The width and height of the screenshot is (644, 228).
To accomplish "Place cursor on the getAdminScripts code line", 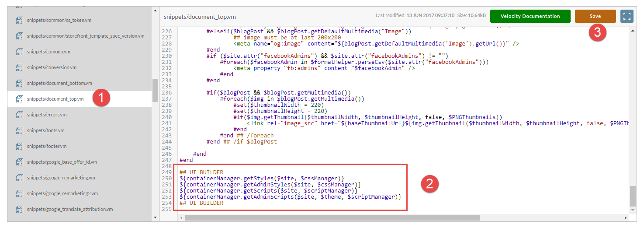I will pos(290,197).
